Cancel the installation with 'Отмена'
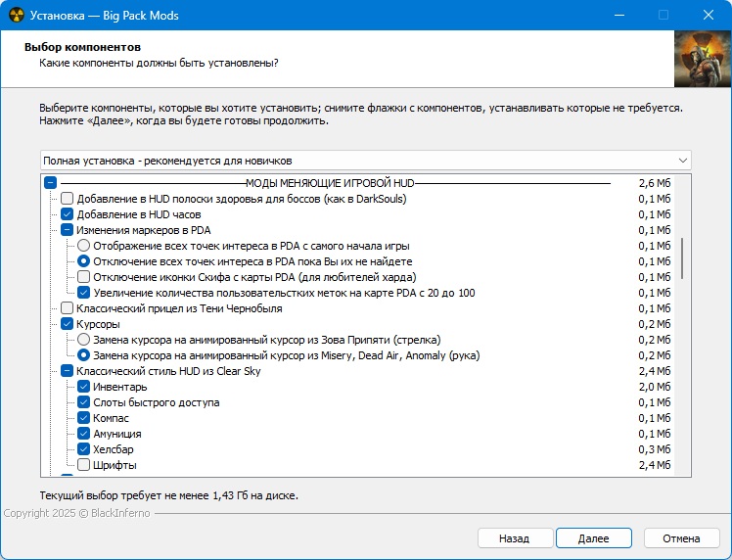 pyautogui.click(x=680, y=538)
